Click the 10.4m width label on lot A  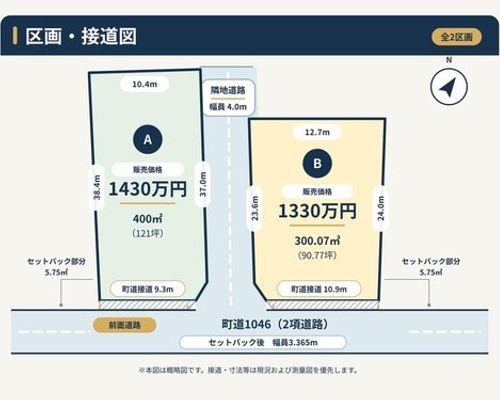pyautogui.click(x=145, y=84)
